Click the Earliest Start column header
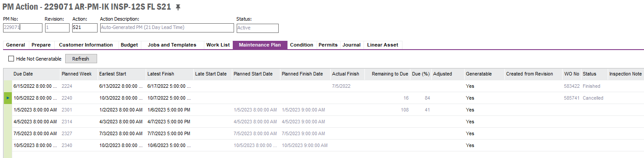Screen dimensions: 644x158 [121, 74]
